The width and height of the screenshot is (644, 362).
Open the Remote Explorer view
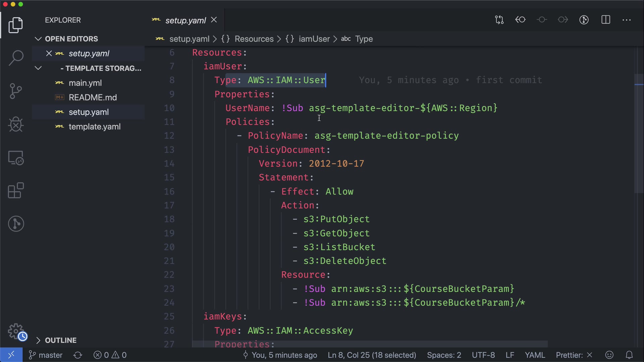coord(16,158)
